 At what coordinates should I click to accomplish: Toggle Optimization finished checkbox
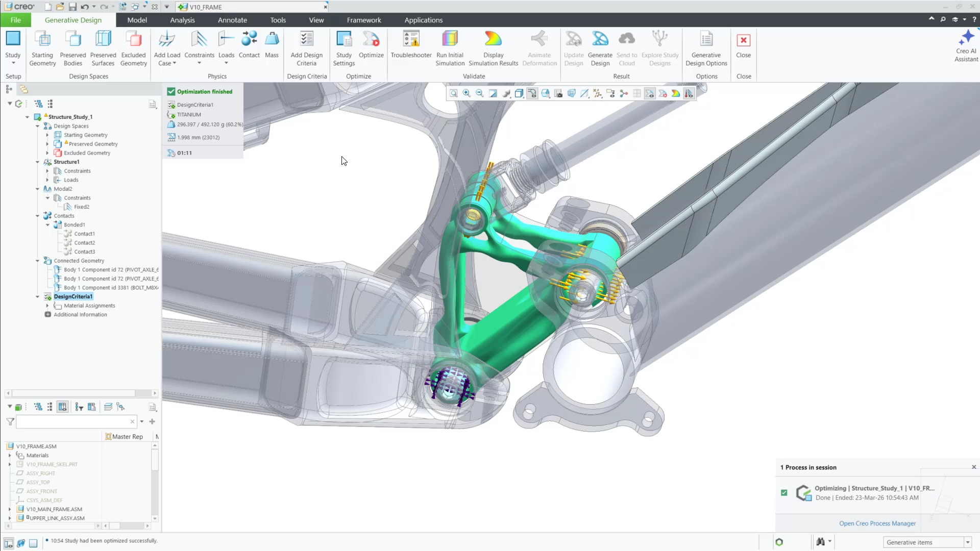click(171, 91)
